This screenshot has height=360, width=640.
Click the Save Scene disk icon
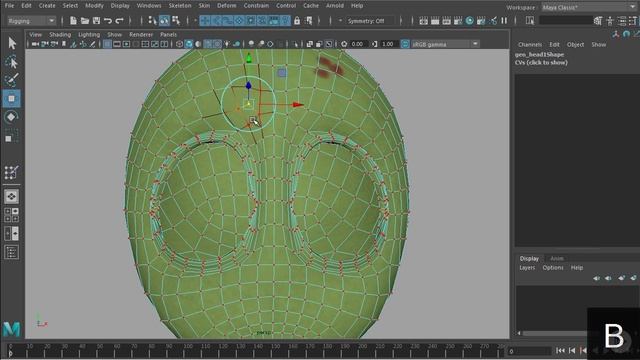tap(96, 20)
